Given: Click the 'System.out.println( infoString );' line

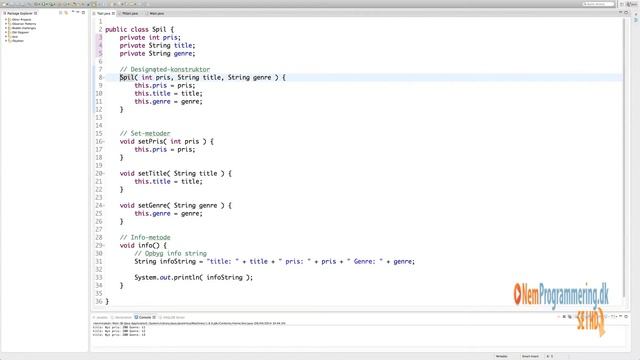Looking at the screenshot, I should pos(193,278).
